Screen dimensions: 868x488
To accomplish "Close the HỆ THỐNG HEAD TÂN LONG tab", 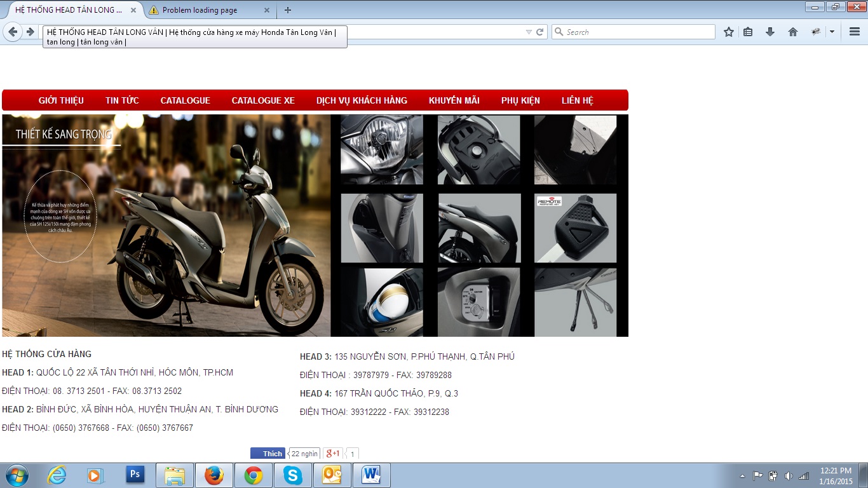I will [133, 10].
